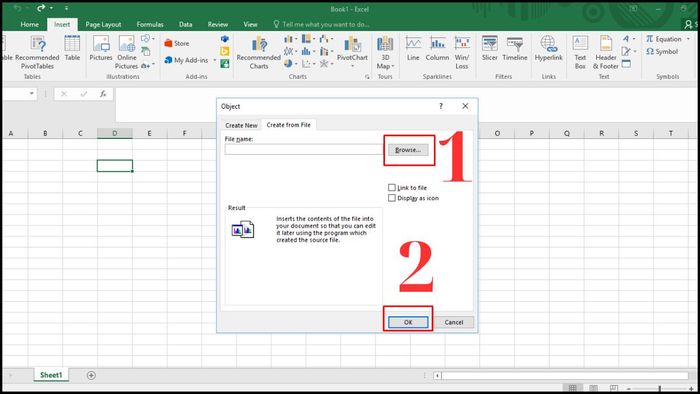Enable the Link to file checkbox
The width and height of the screenshot is (700, 394).
[x=392, y=187]
